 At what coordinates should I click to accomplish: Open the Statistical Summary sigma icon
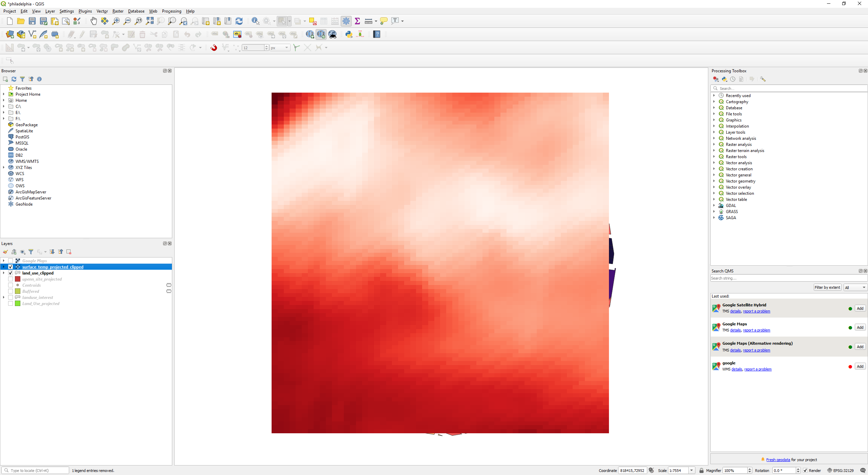(357, 21)
